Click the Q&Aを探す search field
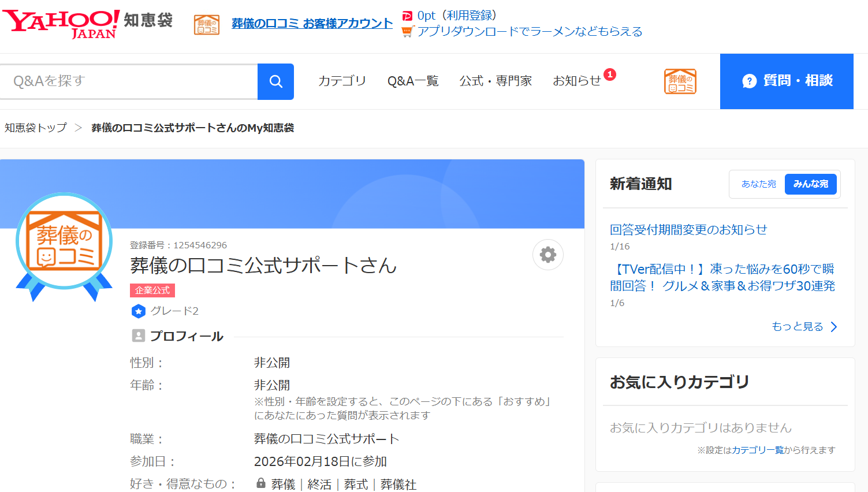The height and width of the screenshot is (492, 868). click(127, 81)
